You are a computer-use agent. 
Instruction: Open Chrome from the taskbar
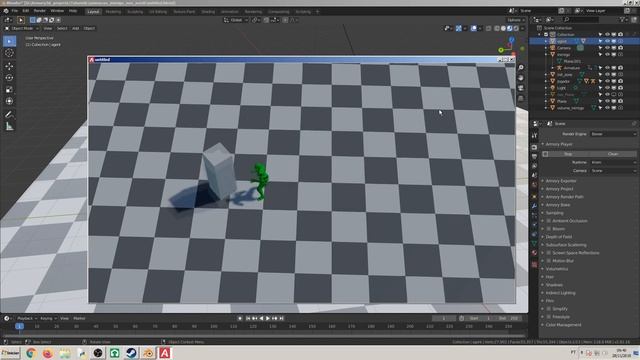pyautogui.click(x=31, y=353)
